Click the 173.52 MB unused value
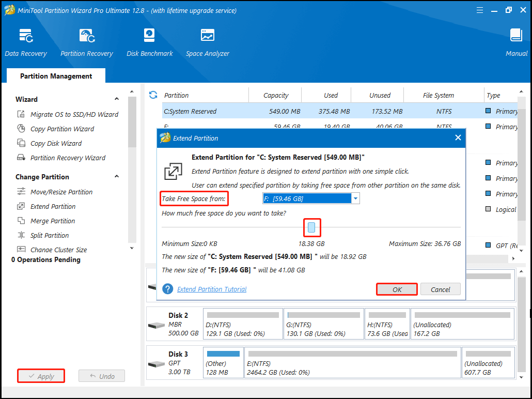Viewport: 532px width, 399px height. click(386, 112)
